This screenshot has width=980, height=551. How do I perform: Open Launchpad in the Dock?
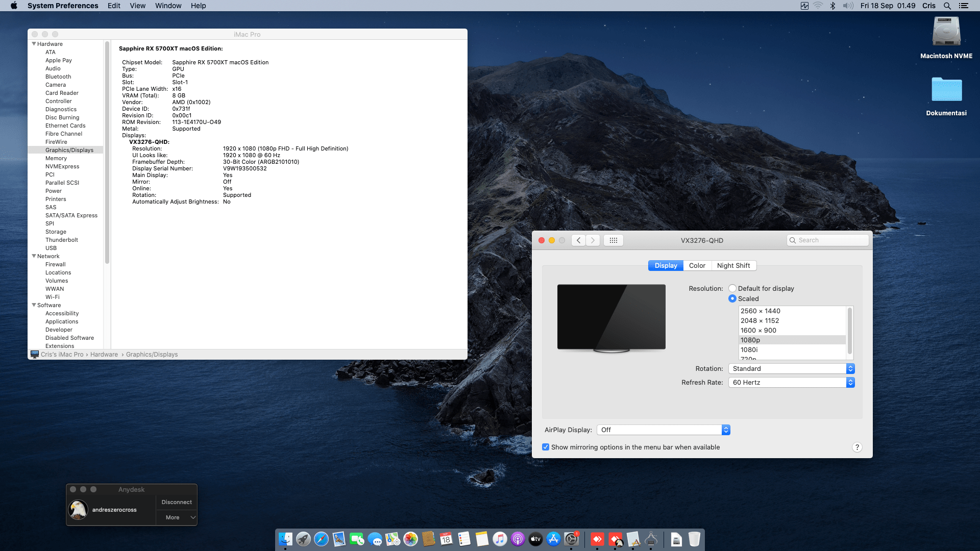[303, 539]
